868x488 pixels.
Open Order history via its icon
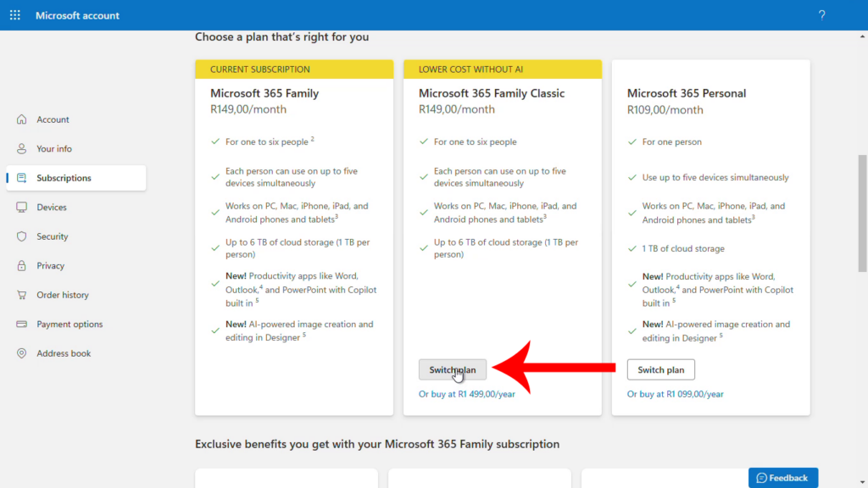(23, 295)
